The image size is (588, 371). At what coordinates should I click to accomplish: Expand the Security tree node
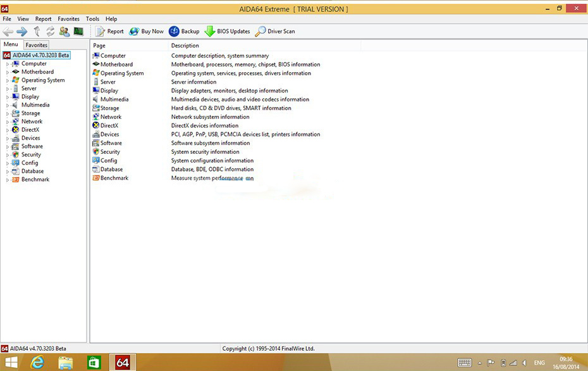click(7, 155)
